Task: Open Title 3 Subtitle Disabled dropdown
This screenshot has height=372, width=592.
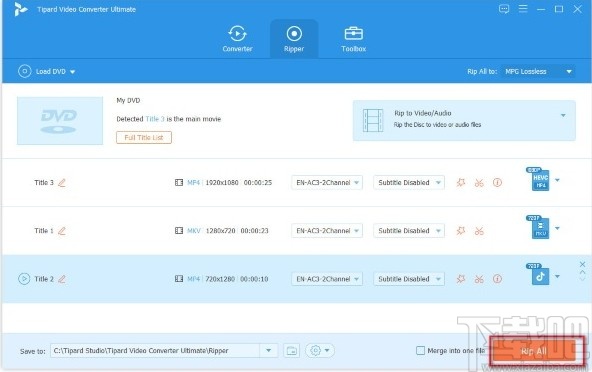Action: coord(409,182)
